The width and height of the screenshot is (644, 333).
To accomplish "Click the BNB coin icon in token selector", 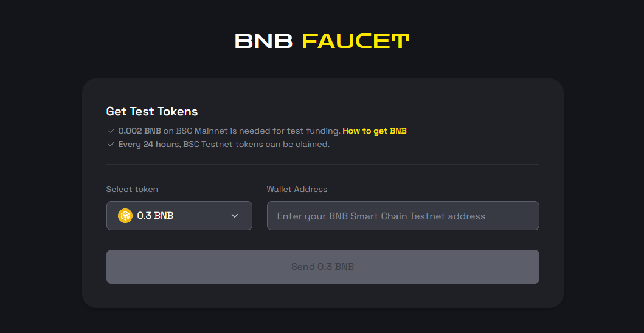I will 125,216.
